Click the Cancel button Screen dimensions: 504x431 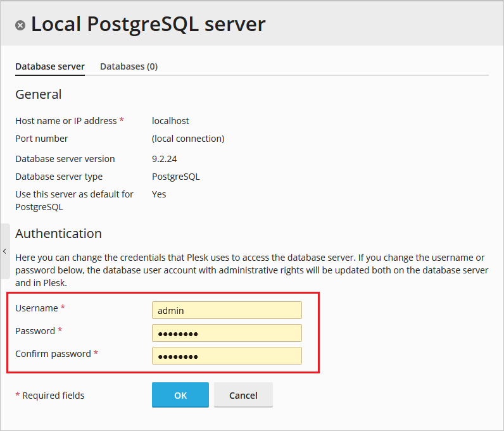click(x=243, y=395)
